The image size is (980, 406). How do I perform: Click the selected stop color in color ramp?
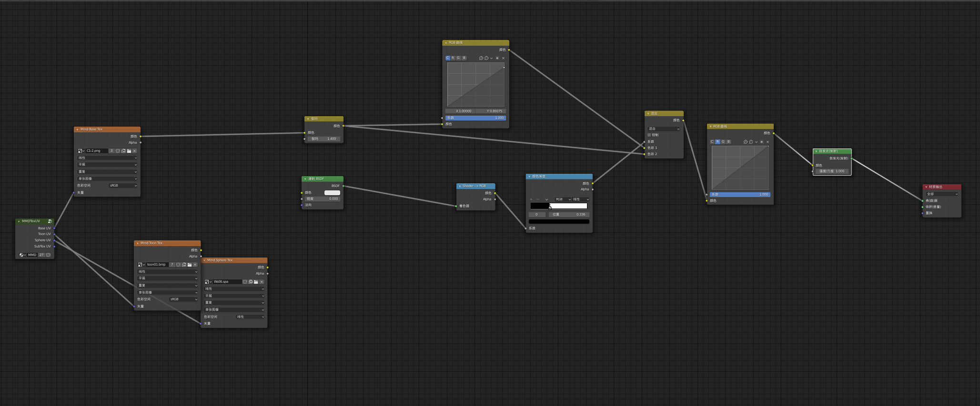pos(559,221)
